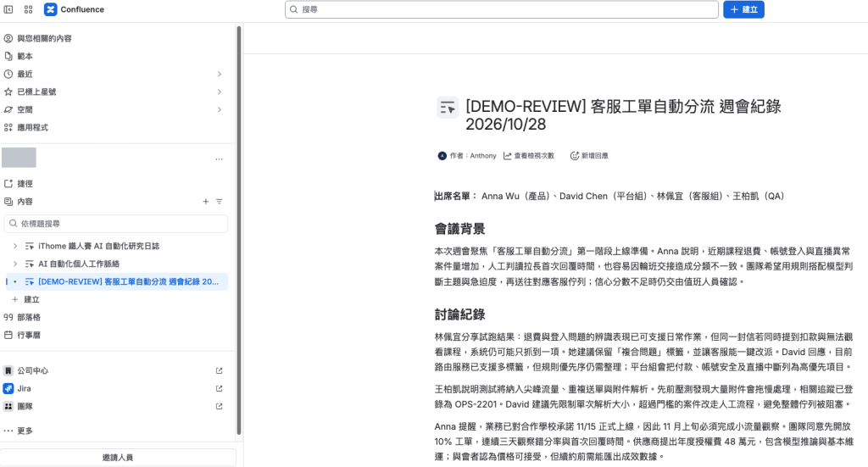Click external link icon beside 團隊

coord(220,406)
